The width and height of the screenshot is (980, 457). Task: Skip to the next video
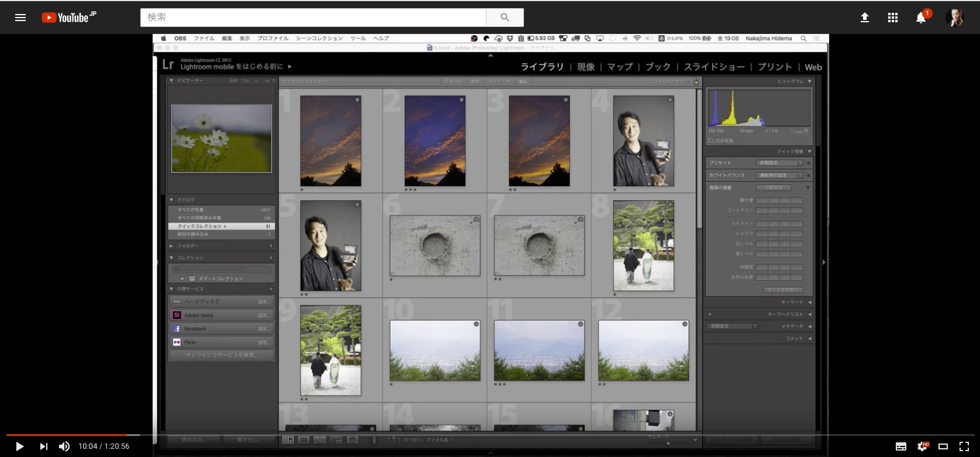[x=44, y=446]
